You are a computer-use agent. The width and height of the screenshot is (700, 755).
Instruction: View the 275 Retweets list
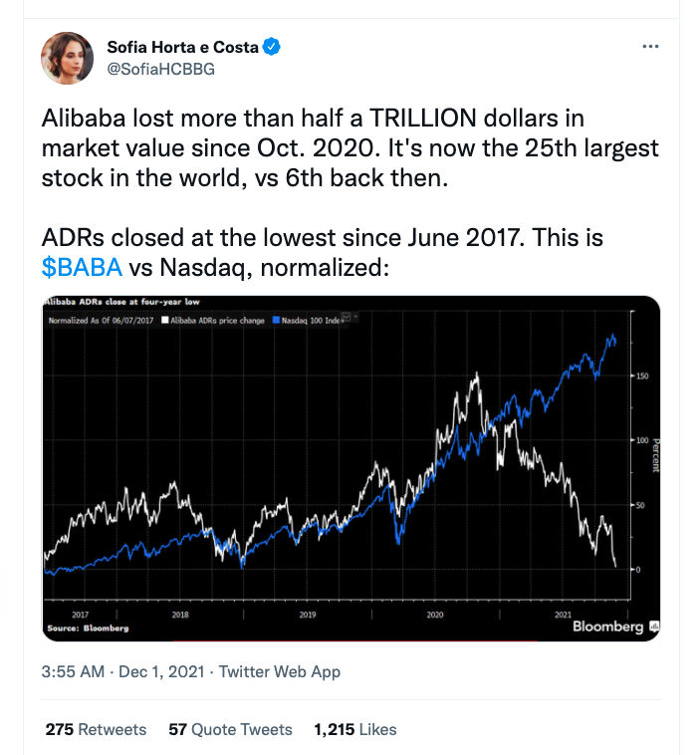click(x=96, y=729)
